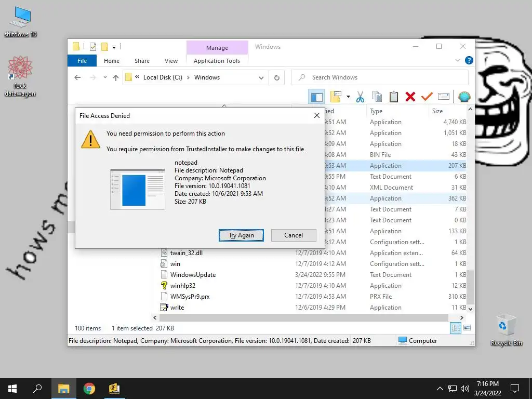The image size is (532, 399).
Task: Click the red X Delete icon
Action: (x=410, y=97)
